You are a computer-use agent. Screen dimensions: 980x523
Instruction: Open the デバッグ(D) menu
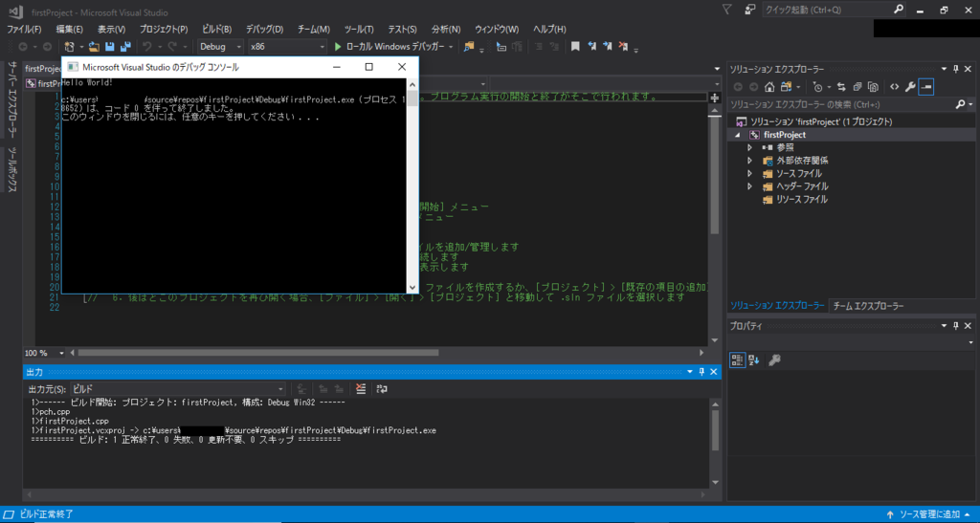click(264, 30)
